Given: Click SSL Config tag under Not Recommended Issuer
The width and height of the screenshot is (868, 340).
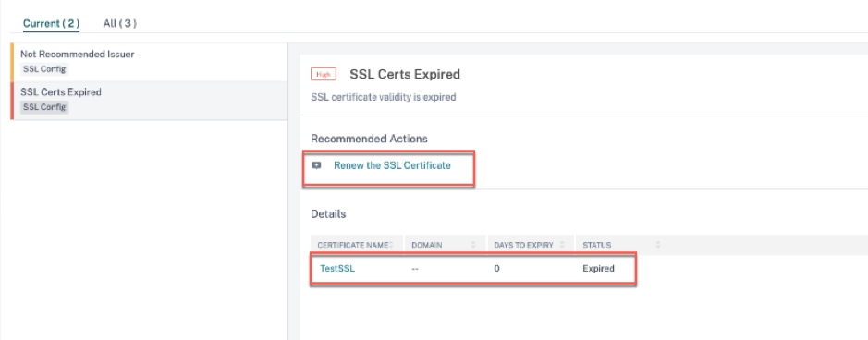Looking at the screenshot, I should click(x=44, y=69).
